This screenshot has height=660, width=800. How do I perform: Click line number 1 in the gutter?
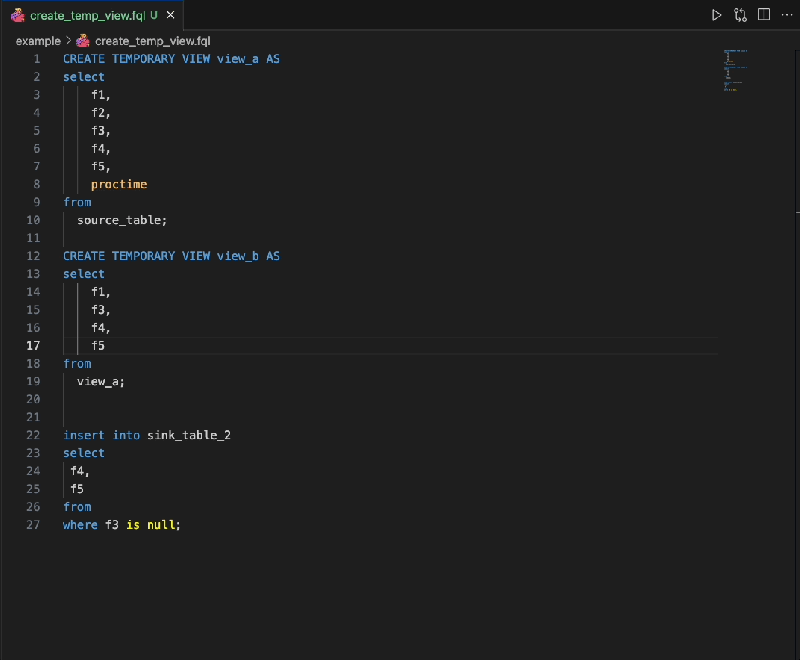coord(37,59)
